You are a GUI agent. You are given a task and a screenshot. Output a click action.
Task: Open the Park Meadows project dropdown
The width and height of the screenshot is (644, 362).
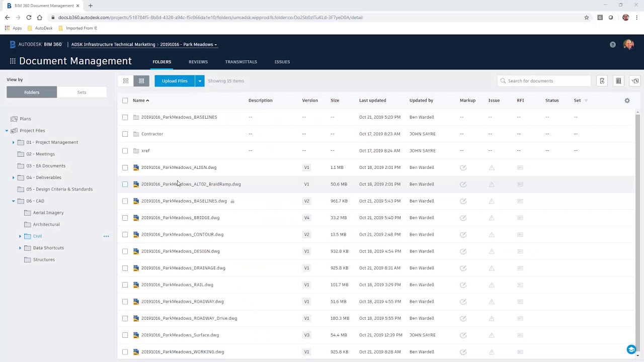click(189, 45)
